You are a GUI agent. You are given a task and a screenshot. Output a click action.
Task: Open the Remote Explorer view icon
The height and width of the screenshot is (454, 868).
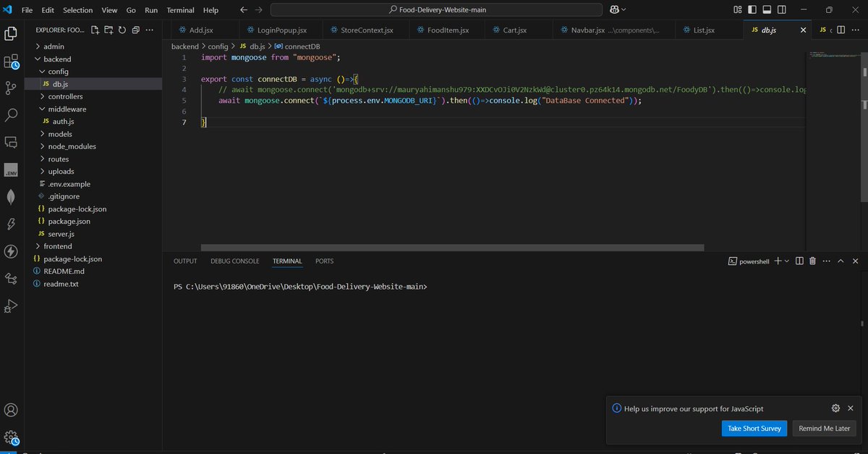tap(11, 142)
